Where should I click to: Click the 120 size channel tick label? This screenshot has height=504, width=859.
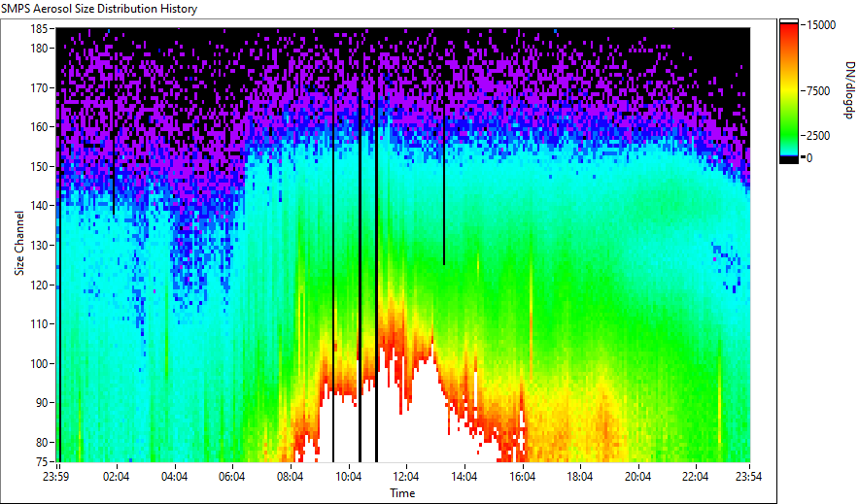click(x=40, y=285)
